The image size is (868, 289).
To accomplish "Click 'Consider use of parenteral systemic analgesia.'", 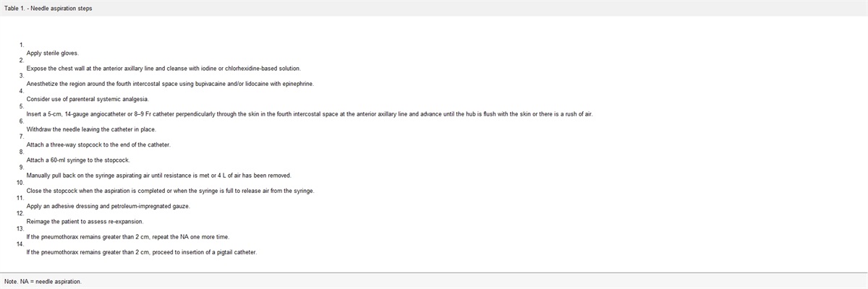I will [88, 99].
